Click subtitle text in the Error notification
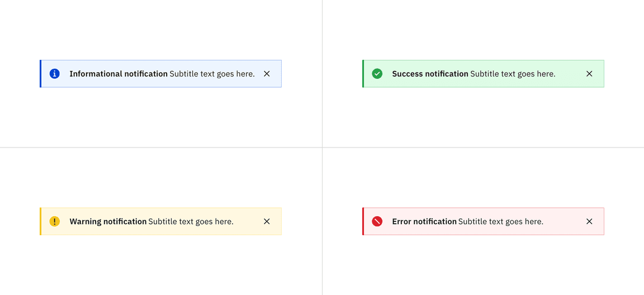The width and height of the screenshot is (644, 295). pyautogui.click(x=500, y=221)
